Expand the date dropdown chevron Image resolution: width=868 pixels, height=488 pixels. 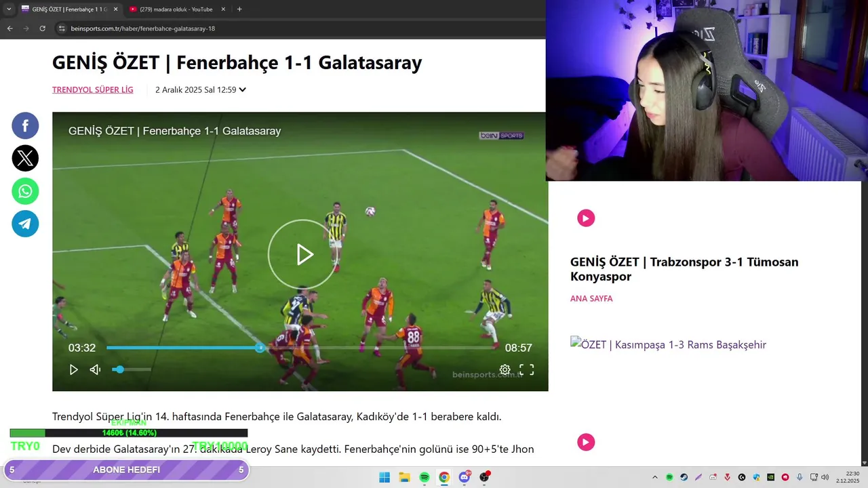point(242,89)
